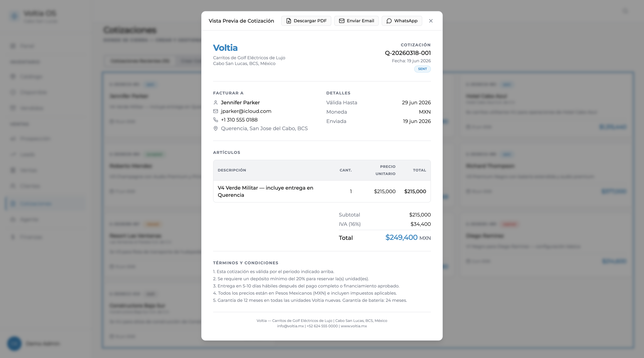Click the Fecha: 19 jun 2026 text
Screen dimensions: 644x358
[411, 61]
